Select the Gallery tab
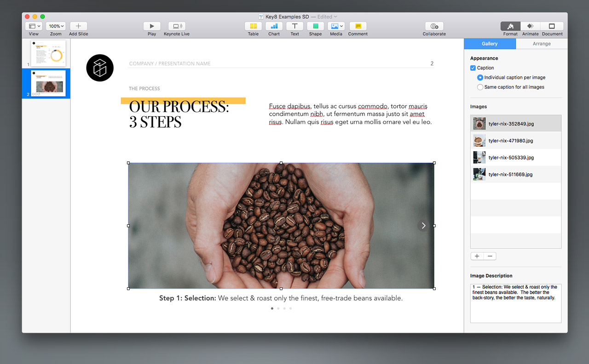This screenshot has width=589, height=364. click(x=490, y=44)
